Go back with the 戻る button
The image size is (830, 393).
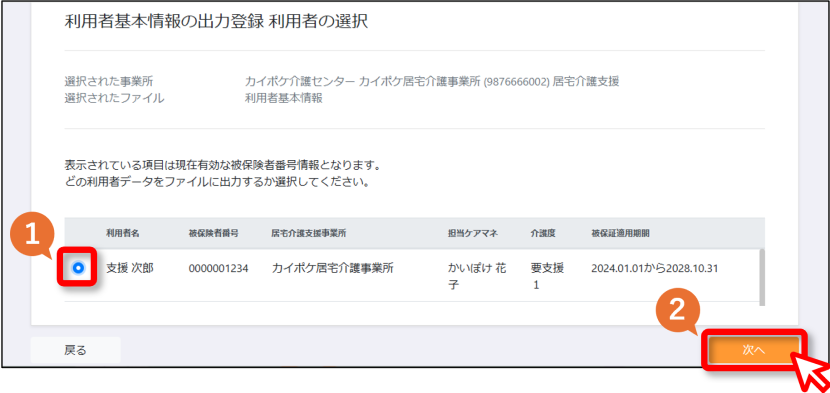(x=76, y=350)
